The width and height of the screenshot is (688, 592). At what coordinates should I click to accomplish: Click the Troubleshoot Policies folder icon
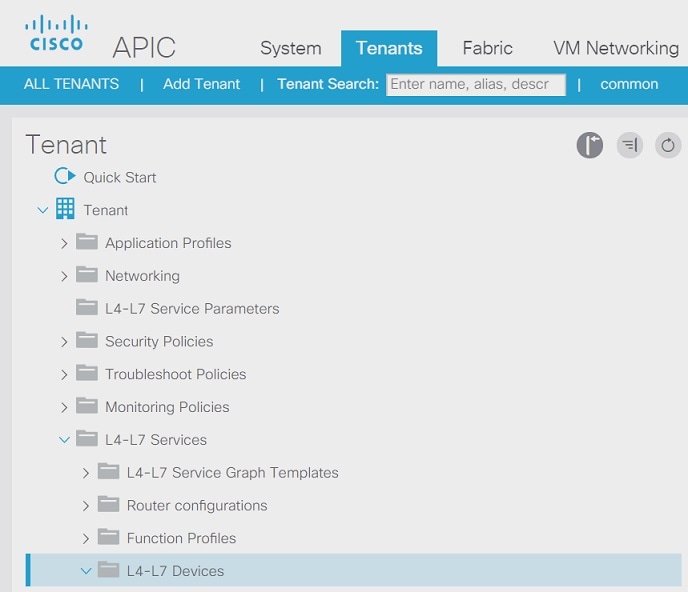pos(87,373)
